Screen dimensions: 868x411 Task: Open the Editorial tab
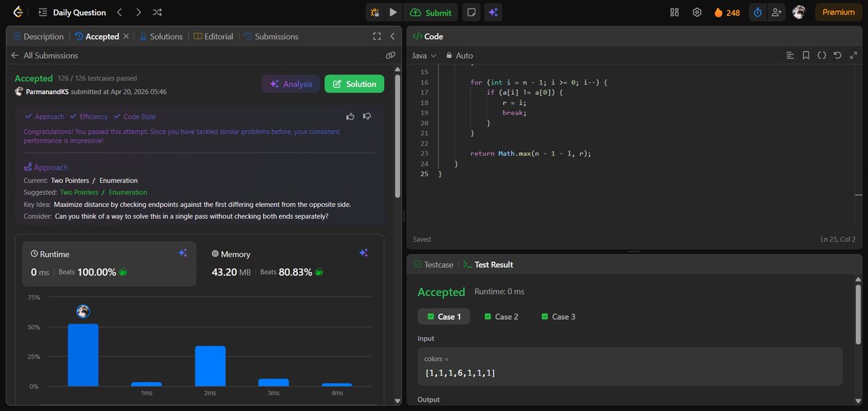point(213,36)
